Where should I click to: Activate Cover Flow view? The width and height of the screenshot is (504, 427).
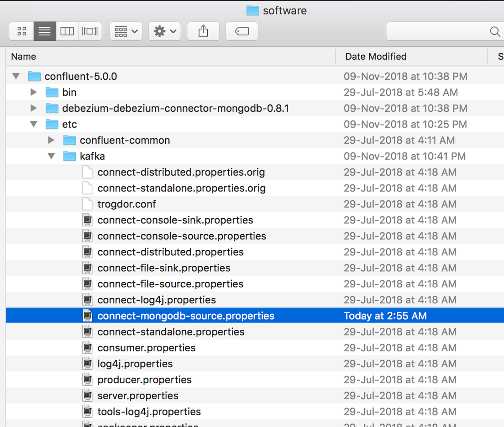pos(89,31)
